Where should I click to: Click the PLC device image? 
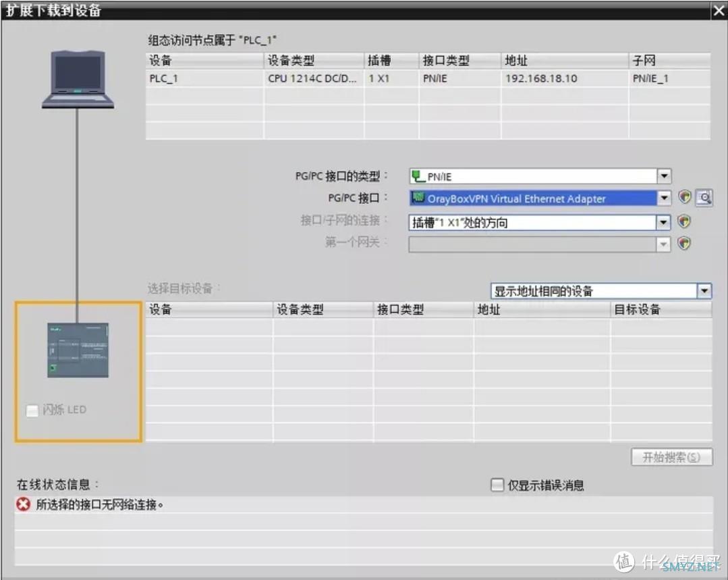tap(78, 350)
